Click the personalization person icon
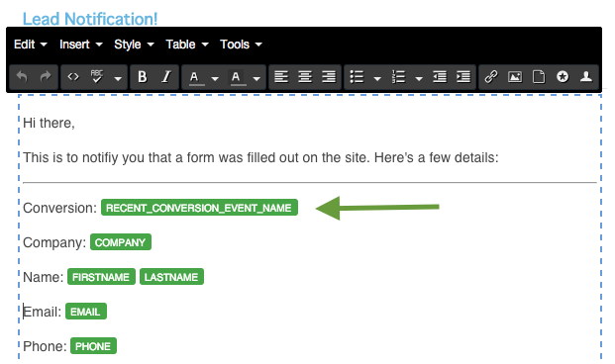 coord(586,76)
